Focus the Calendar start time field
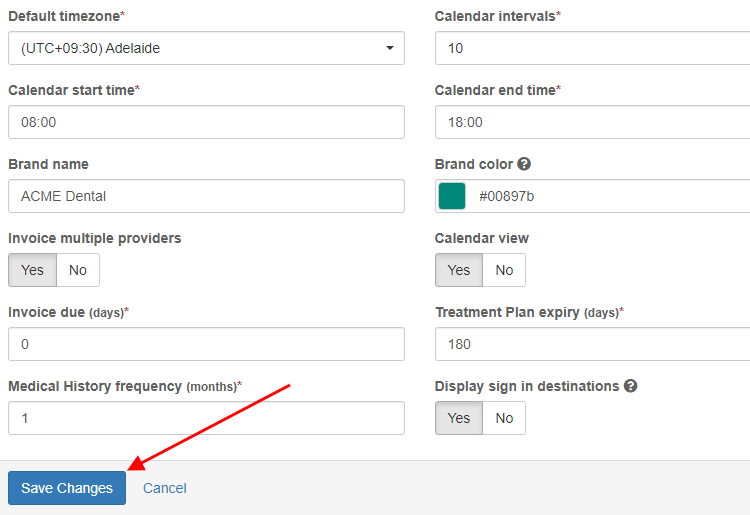The image size is (750, 515). (206, 122)
